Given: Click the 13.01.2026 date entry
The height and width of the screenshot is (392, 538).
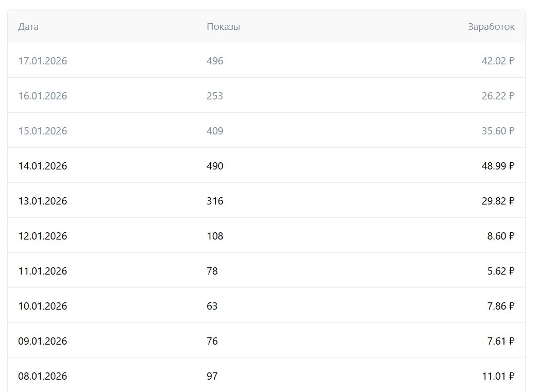Looking at the screenshot, I should click(x=43, y=201).
